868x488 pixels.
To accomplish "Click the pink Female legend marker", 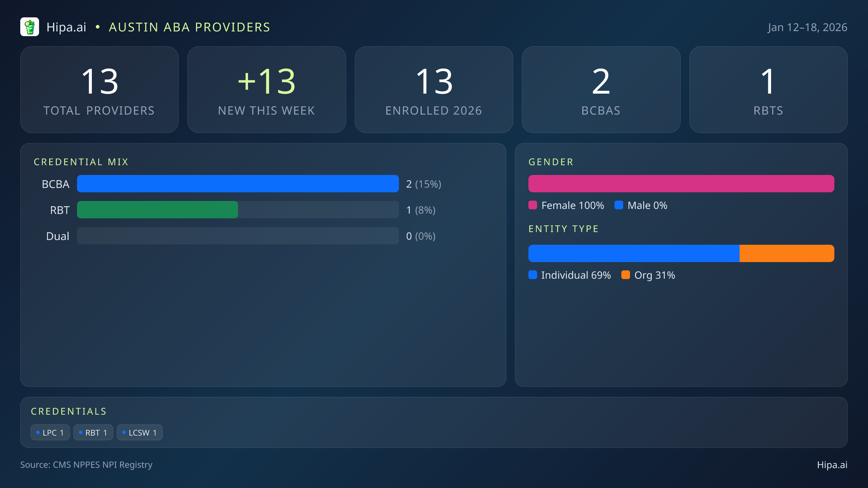I will (532, 205).
